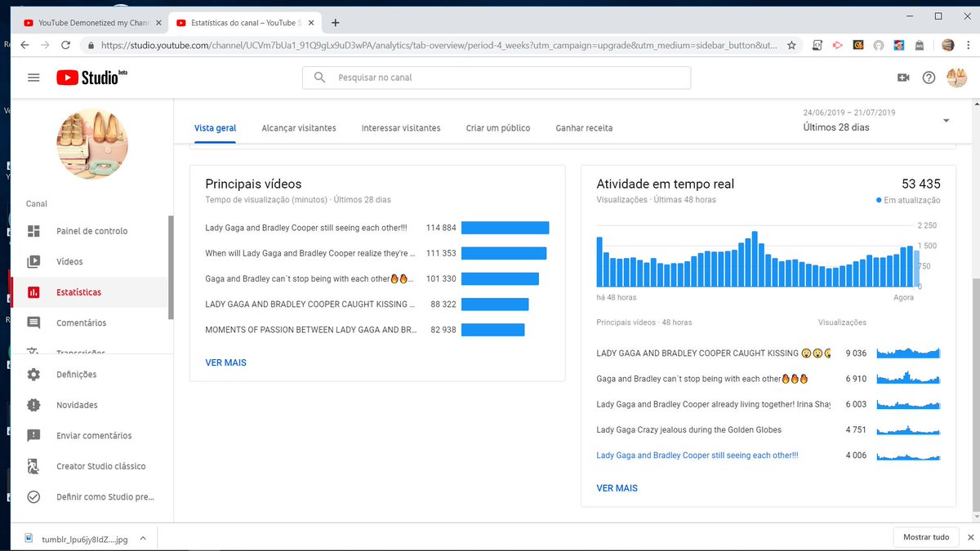
Task: Click the browser address bar URL
Action: pyautogui.click(x=439, y=46)
